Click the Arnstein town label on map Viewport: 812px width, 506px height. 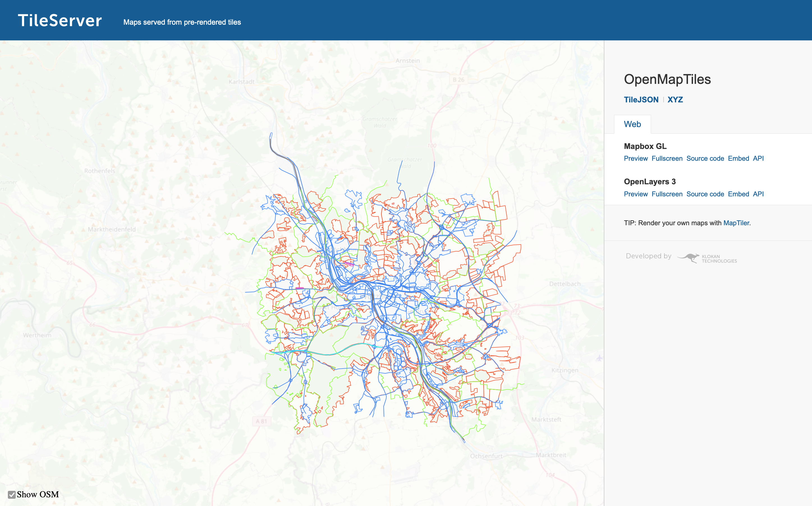pyautogui.click(x=407, y=61)
